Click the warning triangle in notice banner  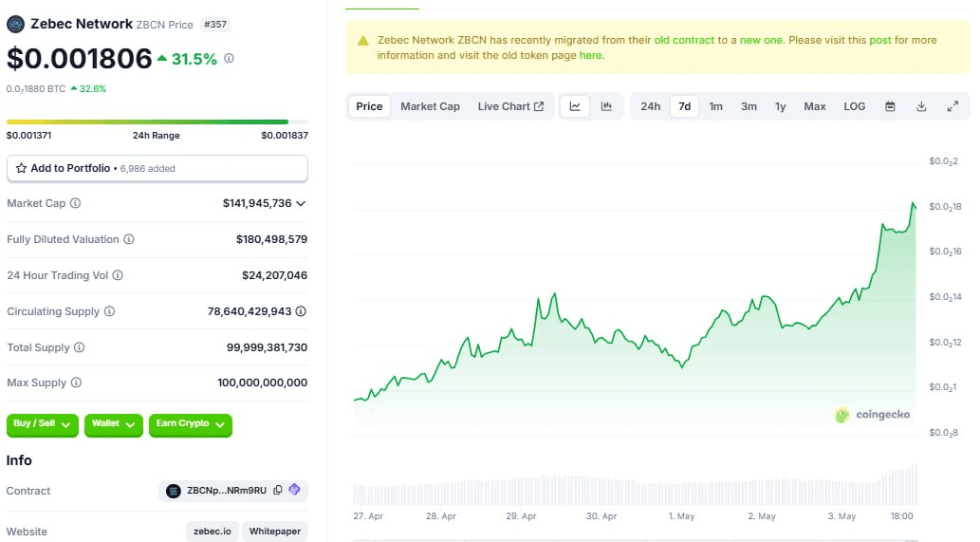click(363, 41)
